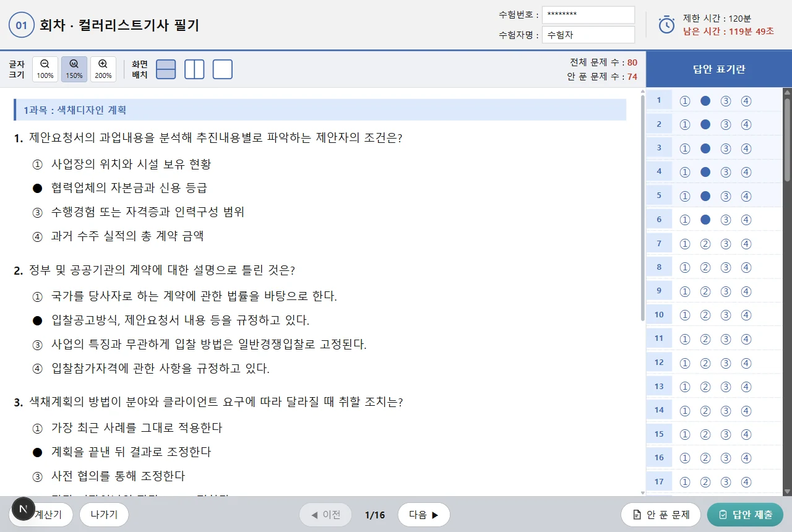Select option ③ '수행경험 또는 자격증과 인력구성 범위'
This screenshot has height=532, width=792.
coord(139,212)
